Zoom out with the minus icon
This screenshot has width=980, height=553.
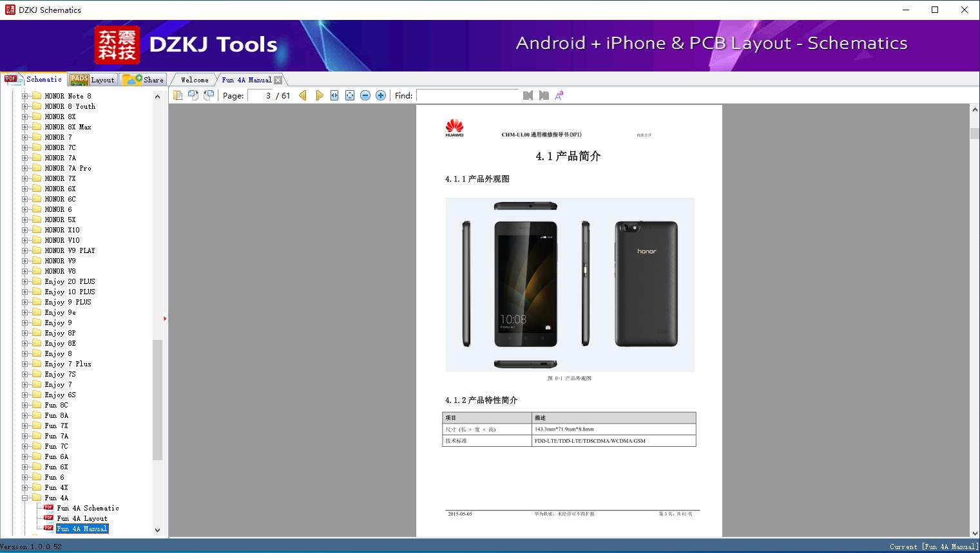365,95
